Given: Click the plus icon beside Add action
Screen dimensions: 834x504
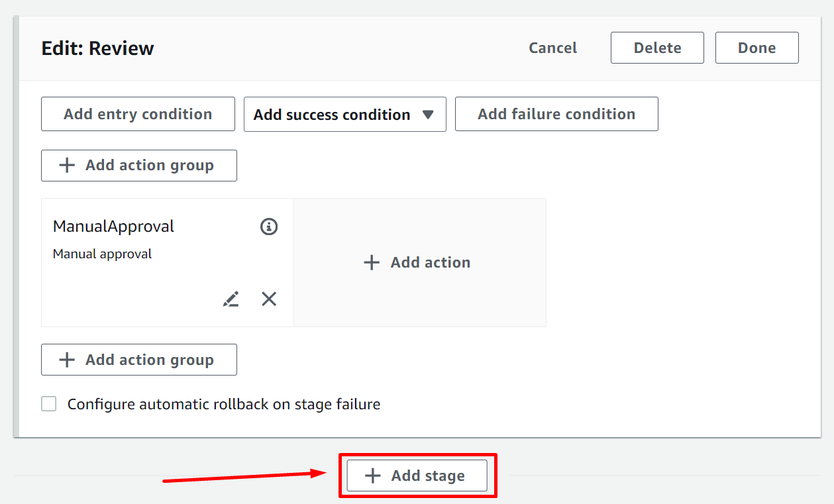Looking at the screenshot, I should point(372,262).
